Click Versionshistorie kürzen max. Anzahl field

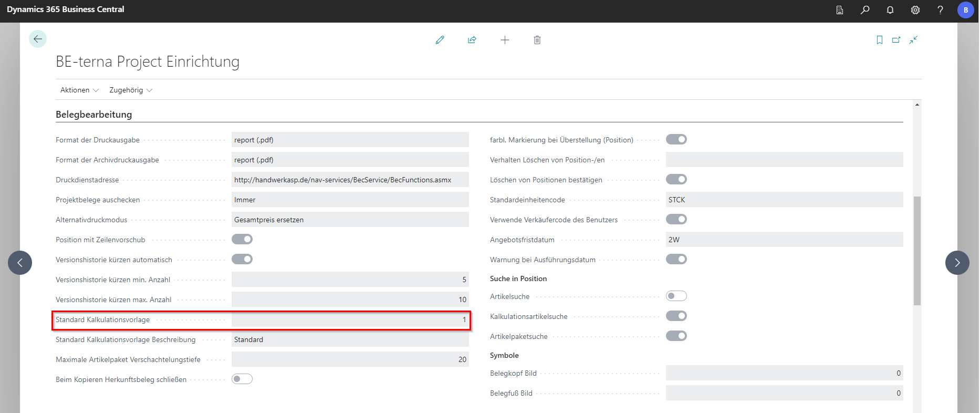click(350, 300)
